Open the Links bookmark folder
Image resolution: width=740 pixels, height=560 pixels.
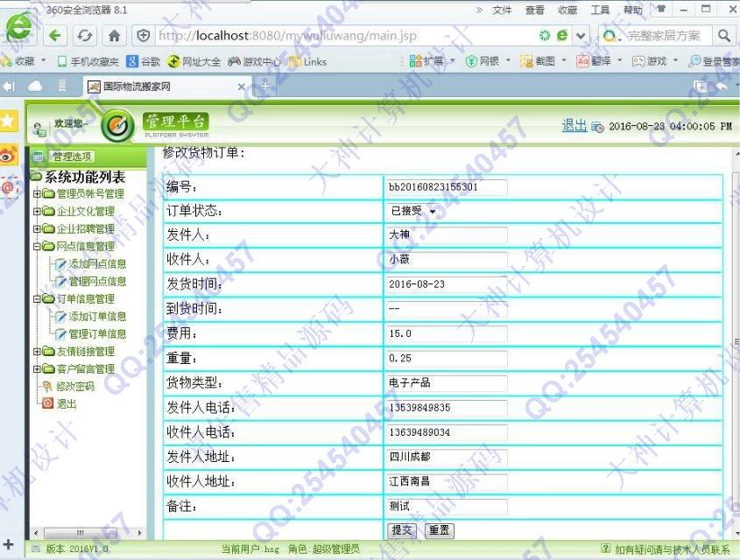point(307,61)
